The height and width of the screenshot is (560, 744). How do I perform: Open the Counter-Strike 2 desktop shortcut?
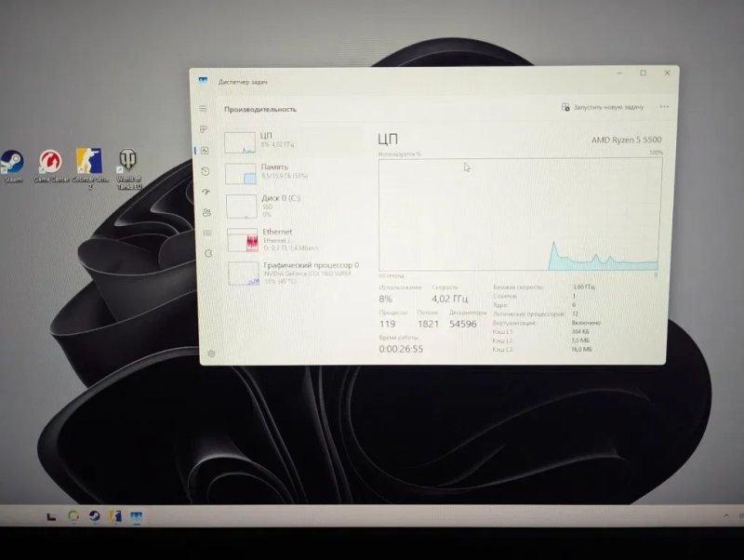point(89,168)
